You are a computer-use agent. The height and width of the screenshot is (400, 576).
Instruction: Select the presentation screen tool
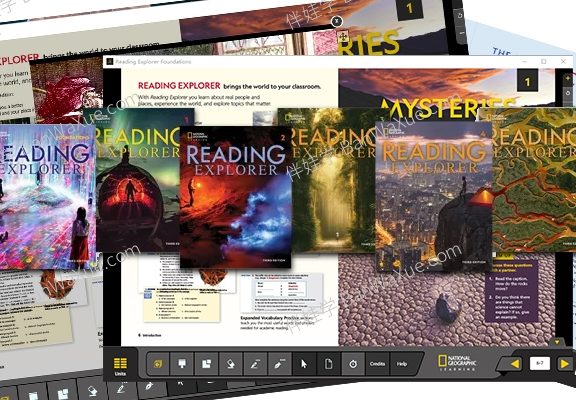pyautogui.click(x=182, y=364)
